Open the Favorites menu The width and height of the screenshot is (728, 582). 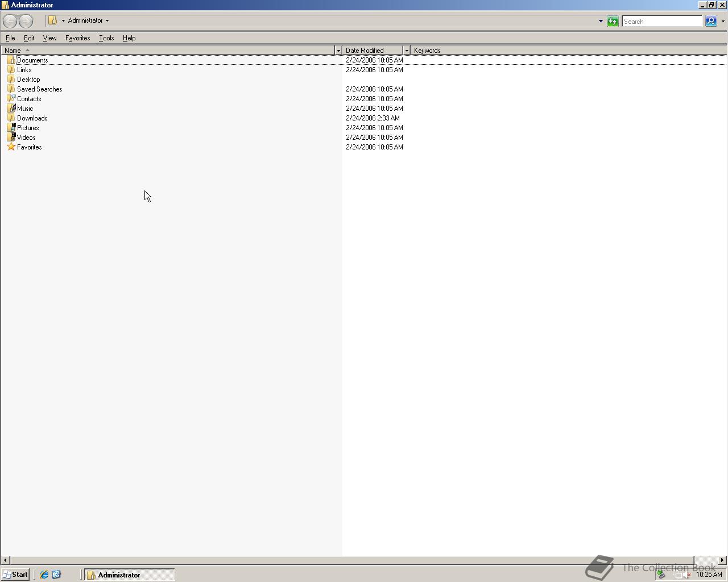point(77,38)
